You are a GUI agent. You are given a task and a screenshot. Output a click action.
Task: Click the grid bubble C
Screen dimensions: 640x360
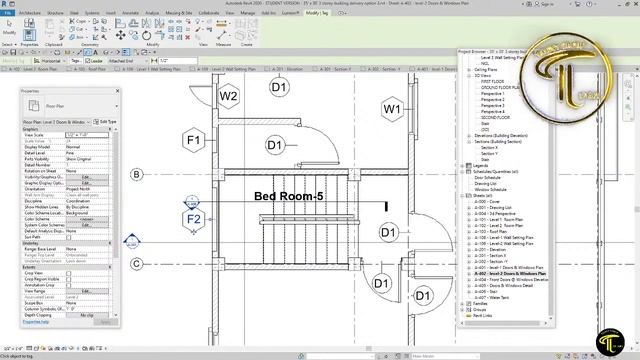[x=137, y=264]
